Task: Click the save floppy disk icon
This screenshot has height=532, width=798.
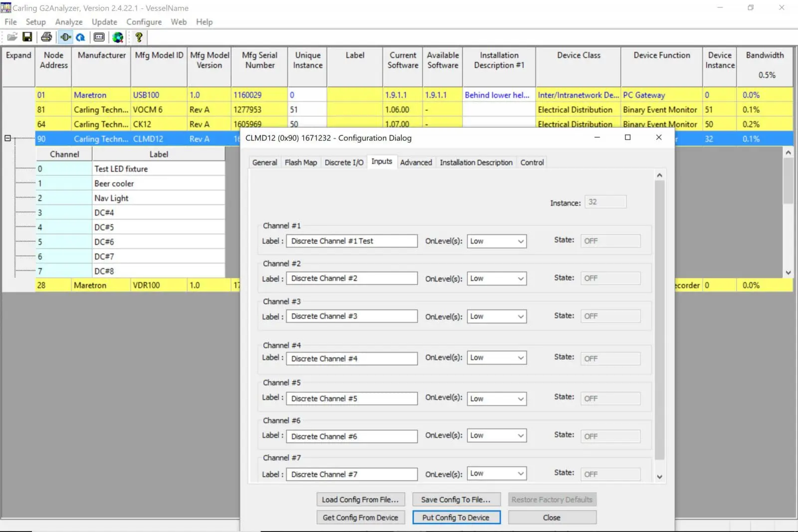Action: [x=27, y=37]
